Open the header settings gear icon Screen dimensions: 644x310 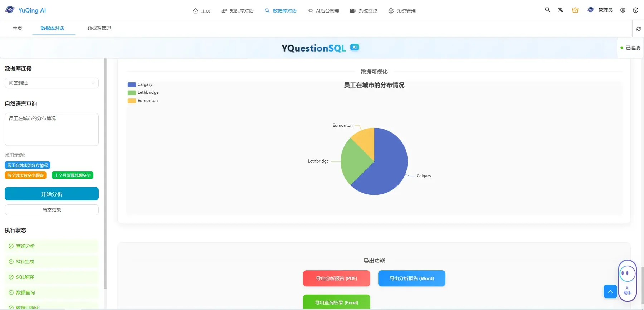coord(623,10)
